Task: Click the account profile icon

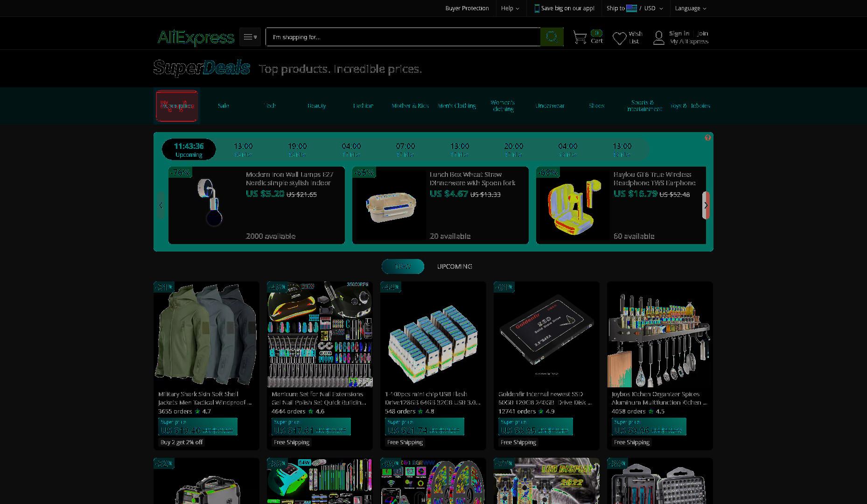Action: click(658, 37)
